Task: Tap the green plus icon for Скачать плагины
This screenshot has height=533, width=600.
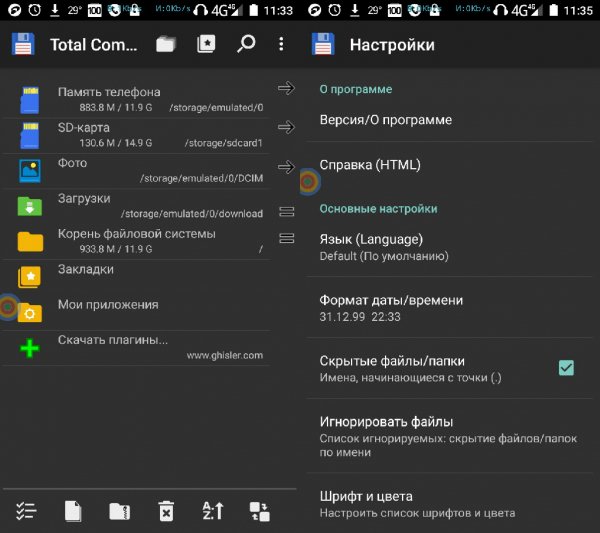Action: (x=29, y=348)
